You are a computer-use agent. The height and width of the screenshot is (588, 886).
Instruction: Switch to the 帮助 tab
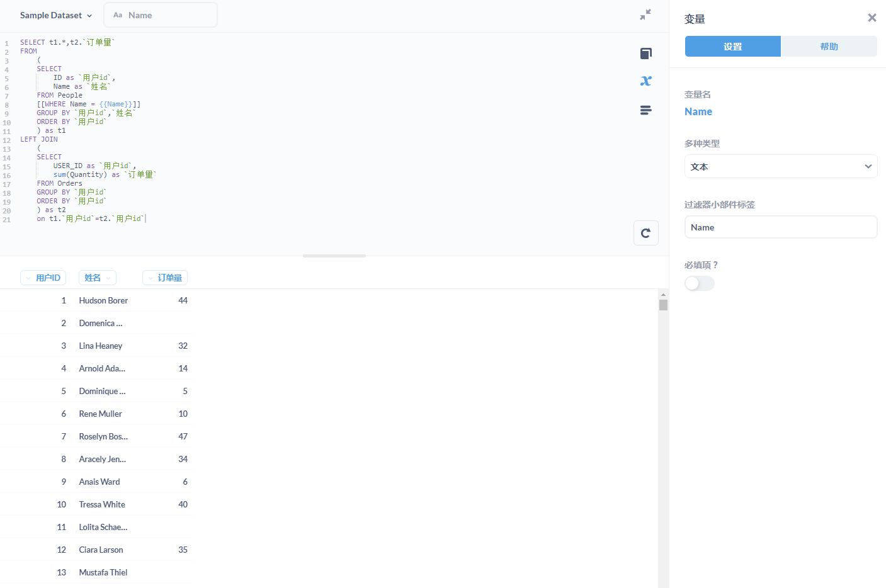(x=829, y=47)
